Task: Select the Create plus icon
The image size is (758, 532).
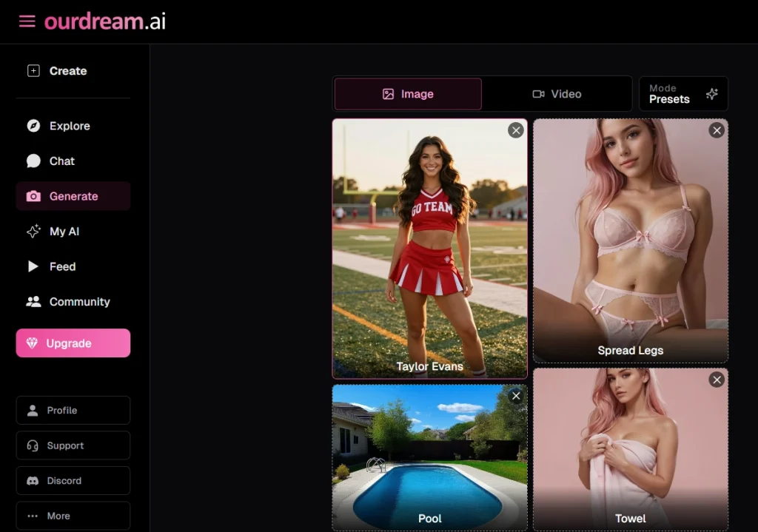Action: (x=33, y=70)
